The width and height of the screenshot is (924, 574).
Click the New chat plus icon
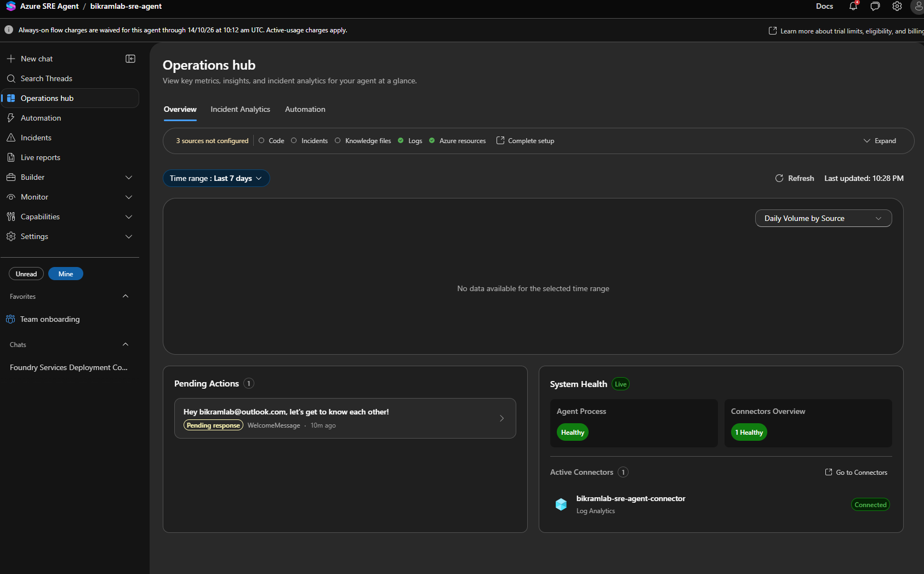pyautogui.click(x=11, y=59)
